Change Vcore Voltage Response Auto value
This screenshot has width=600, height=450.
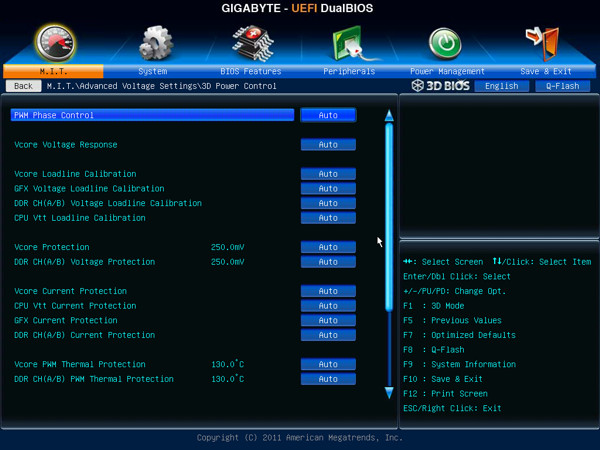328,145
